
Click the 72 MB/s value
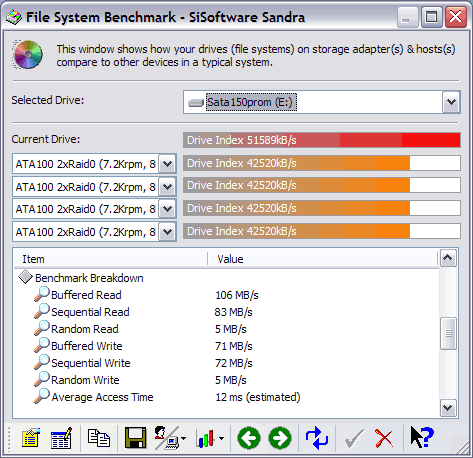point(234,363)
